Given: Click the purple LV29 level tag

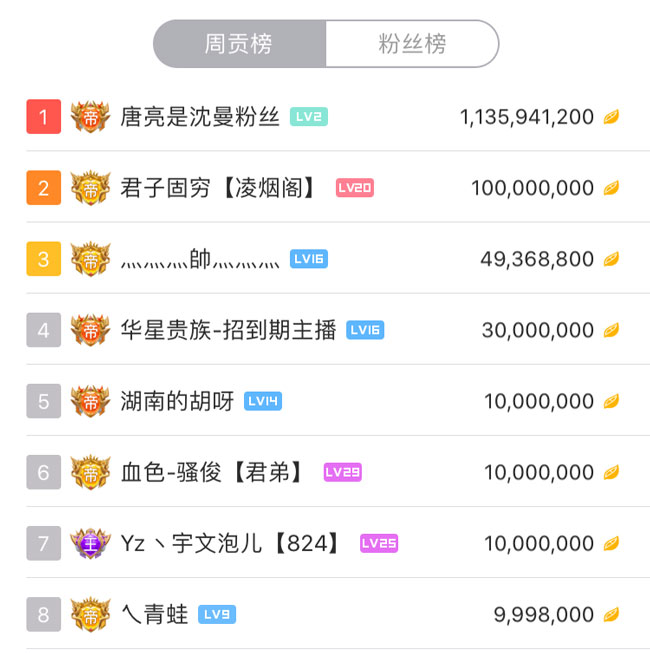Looking at the screenshot, I should point(343,472).
